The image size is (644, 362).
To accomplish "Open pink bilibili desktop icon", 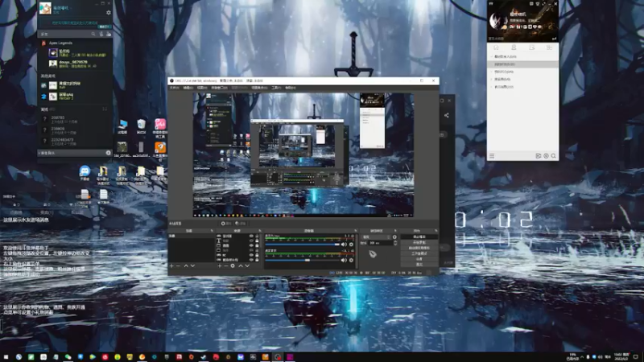I will (x=160, y=127).
